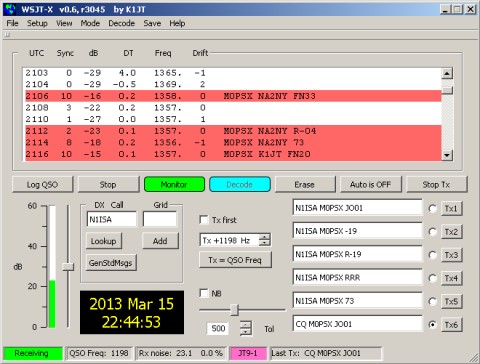Click the Tx1 button
The width and height of the screenshot is (480, 364).
coord(451,209)
